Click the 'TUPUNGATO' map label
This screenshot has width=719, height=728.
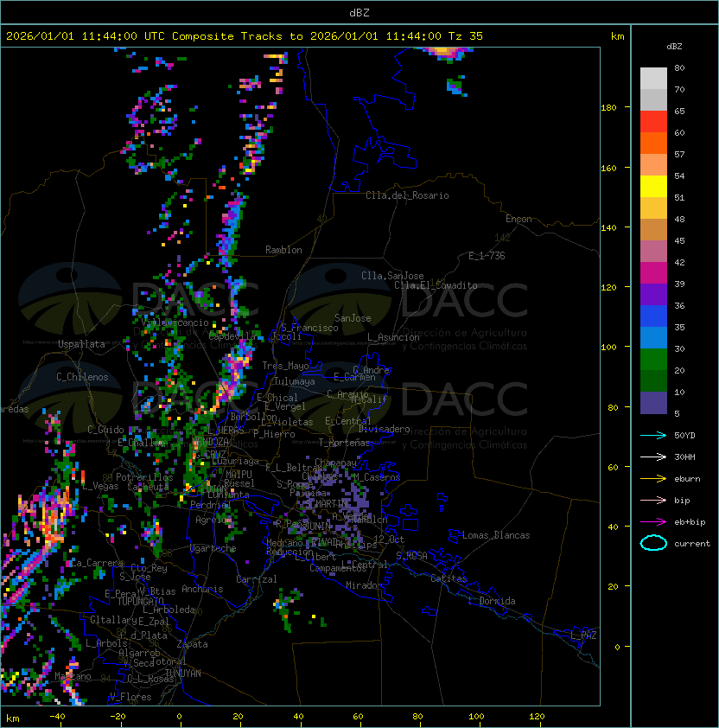141,601
